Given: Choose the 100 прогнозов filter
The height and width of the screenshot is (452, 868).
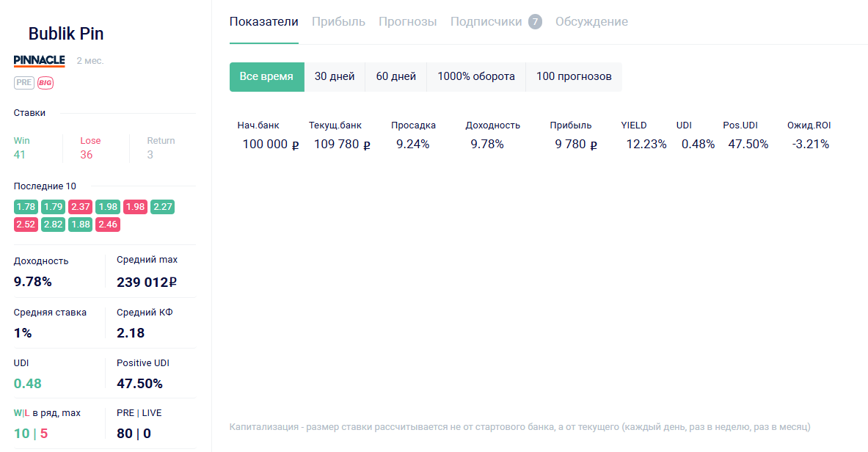Looking at the screenshot, I should [574, 76].
